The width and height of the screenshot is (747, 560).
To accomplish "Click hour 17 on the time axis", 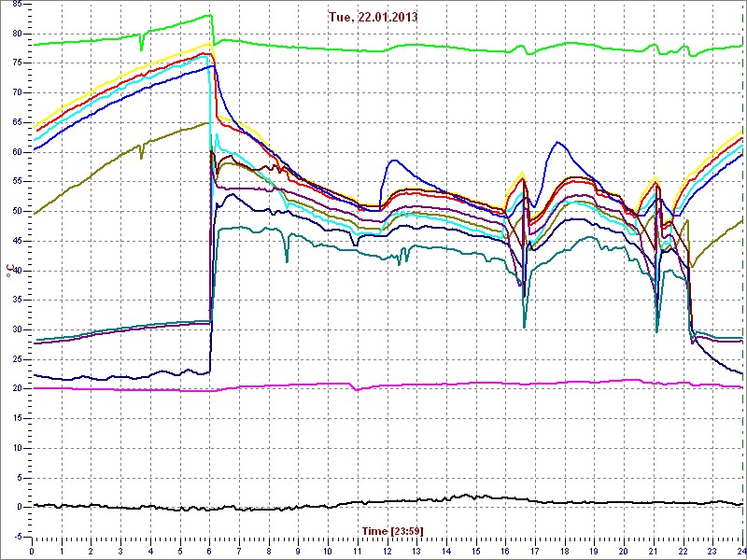I will click(535, 552).
